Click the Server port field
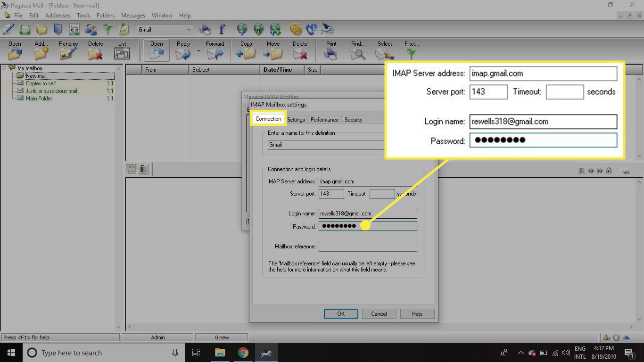The width and height of the screenshot is (644, 362). pyautogui.click(x=331, y=194)
